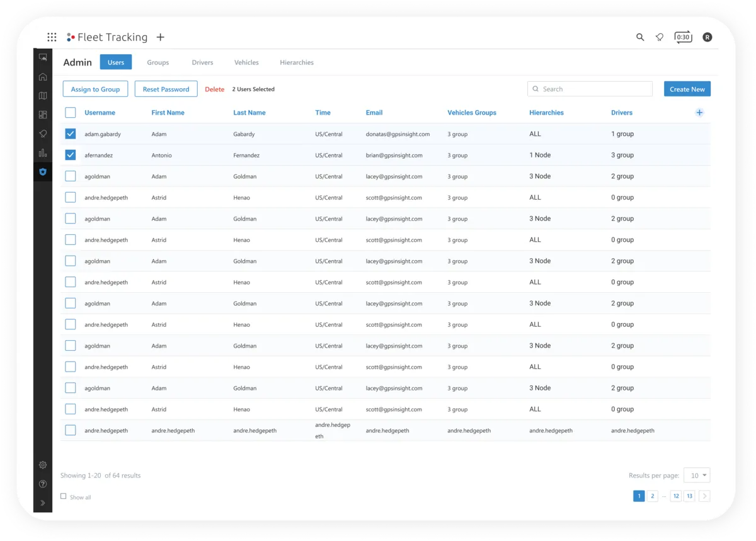Click username afernandez

(x=99, y=156)
